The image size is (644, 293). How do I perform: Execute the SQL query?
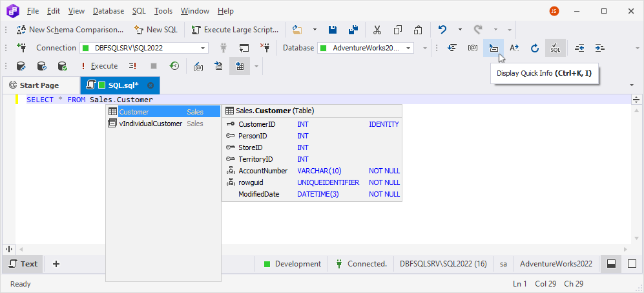[x=99, y=66]
